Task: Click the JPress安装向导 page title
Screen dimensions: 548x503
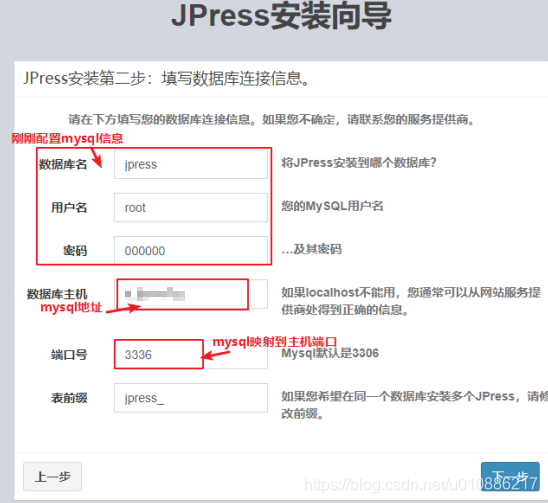Action: coord(281,16)
